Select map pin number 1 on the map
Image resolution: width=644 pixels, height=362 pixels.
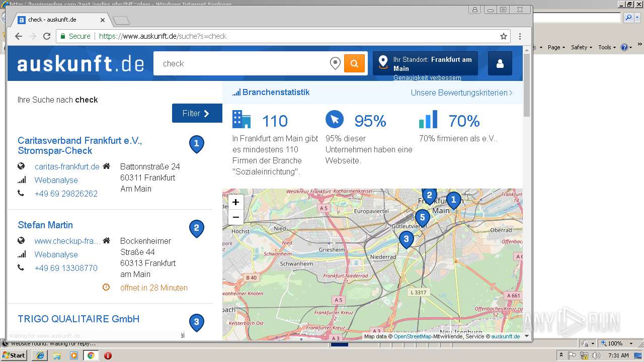pyautogui.click(x=453, y=201)
